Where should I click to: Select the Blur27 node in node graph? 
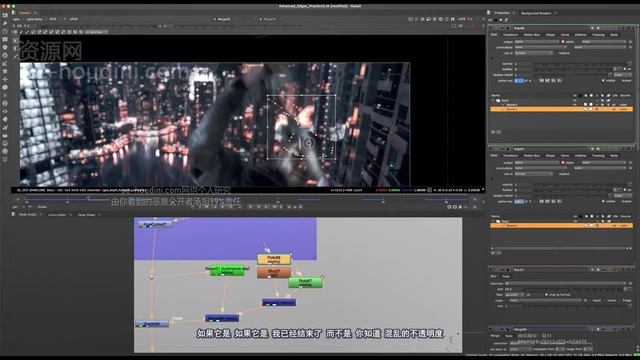(274, 272)
